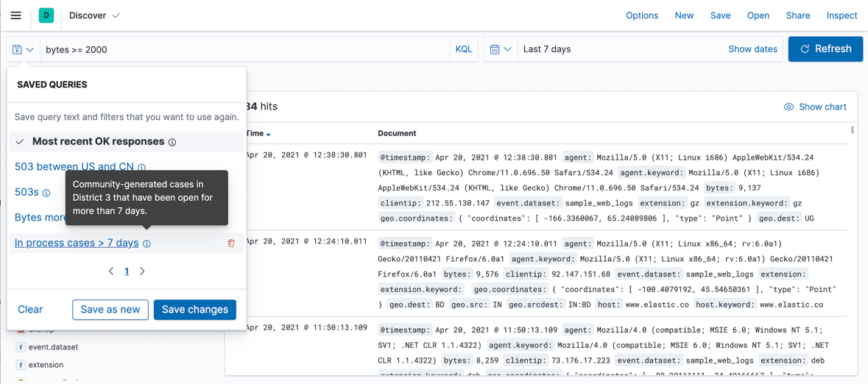The width and height of the screenshot is (868, 384).
Task: Click Save changes button
Action: click(x=194, y=310)
